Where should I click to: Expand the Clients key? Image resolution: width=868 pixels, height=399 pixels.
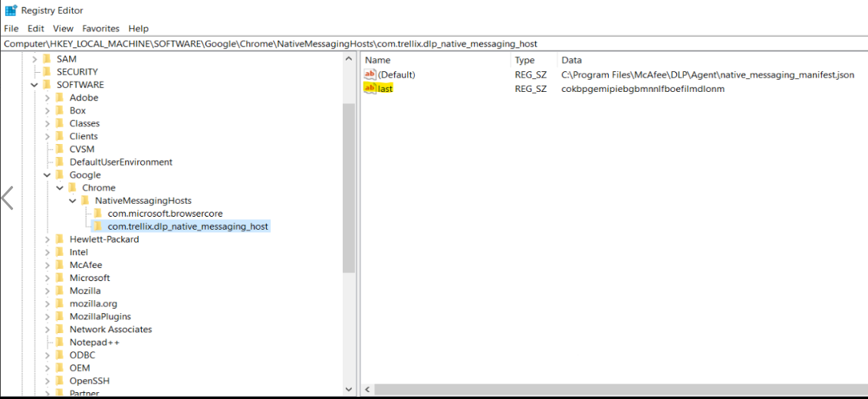coord(48,136)
